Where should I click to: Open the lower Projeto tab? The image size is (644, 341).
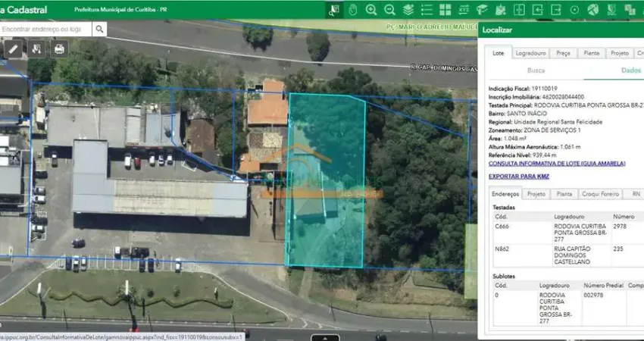pos(536,194)
